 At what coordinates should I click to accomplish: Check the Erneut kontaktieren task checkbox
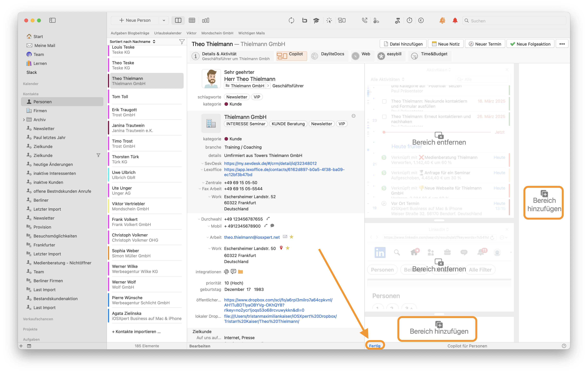click(x=384, y=117)
